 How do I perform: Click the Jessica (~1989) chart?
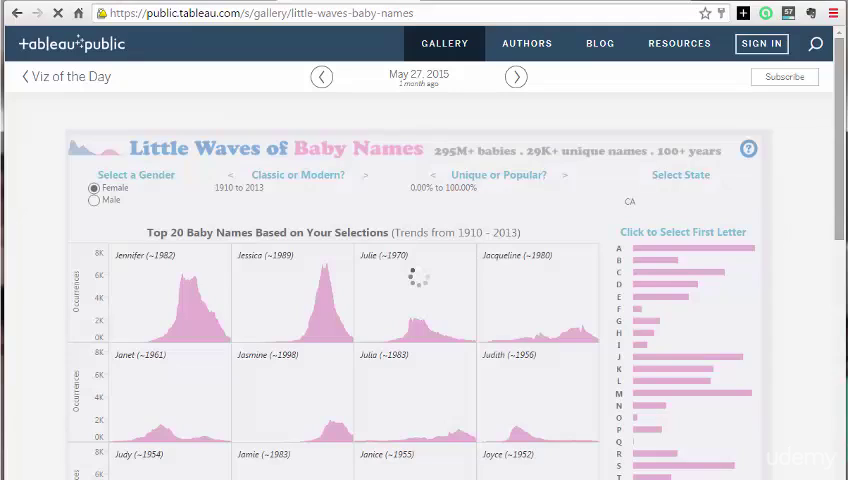pyautogui.click(x=293, y=294)
